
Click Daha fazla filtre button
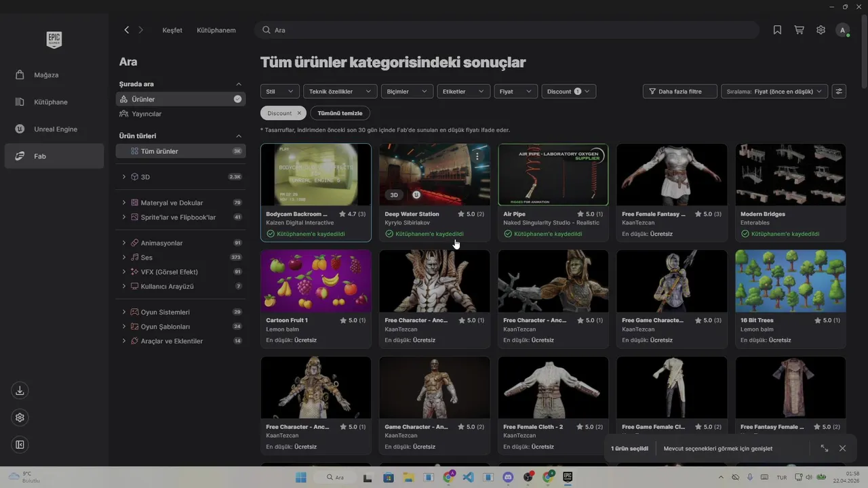679,91
